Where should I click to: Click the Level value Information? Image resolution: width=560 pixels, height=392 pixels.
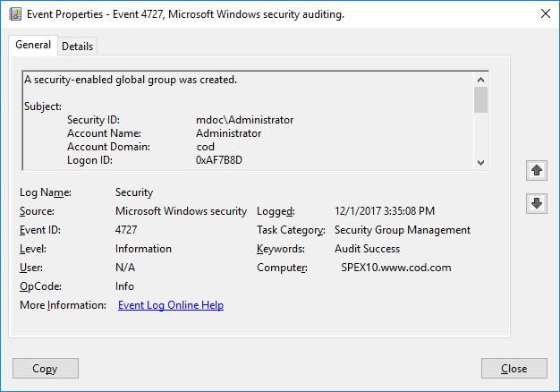143,249
